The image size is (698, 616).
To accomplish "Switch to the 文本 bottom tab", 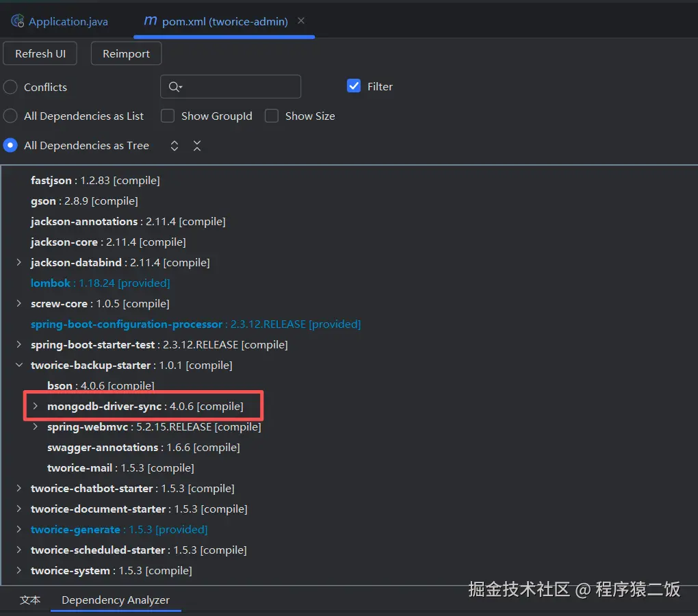I will coord(30,600).
